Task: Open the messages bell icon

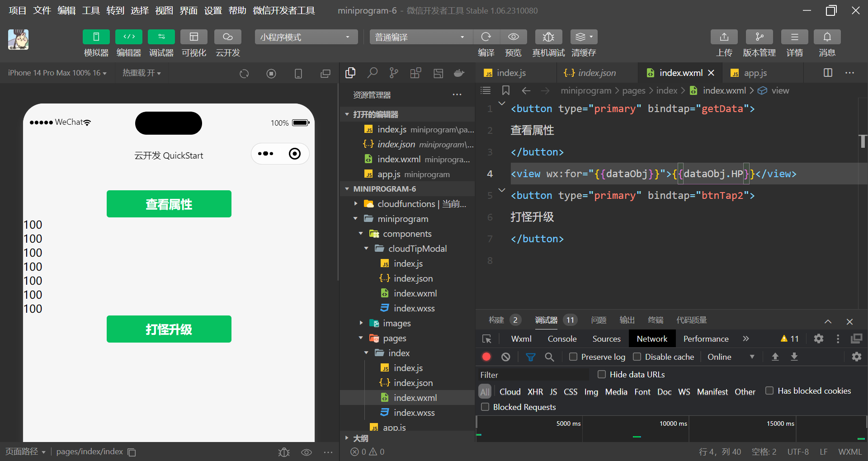Action: tap(827, 37)
